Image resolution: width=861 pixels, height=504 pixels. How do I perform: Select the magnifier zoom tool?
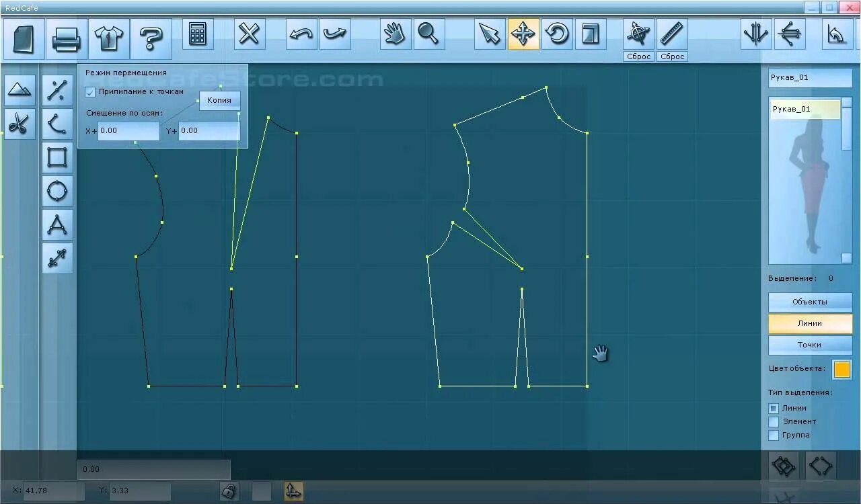click(x=429, y=34)
